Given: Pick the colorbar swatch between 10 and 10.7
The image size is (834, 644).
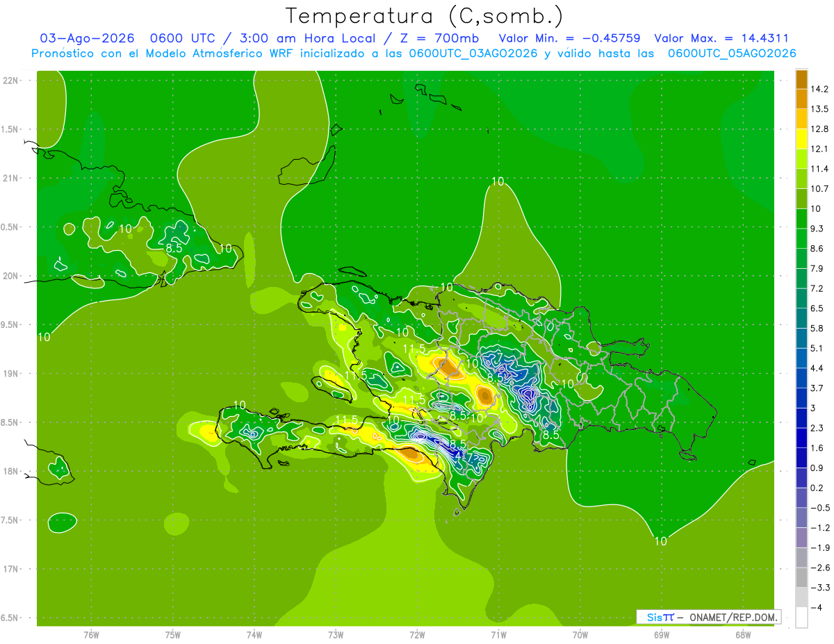Looking at the screenshot, I should pos(801,199).
